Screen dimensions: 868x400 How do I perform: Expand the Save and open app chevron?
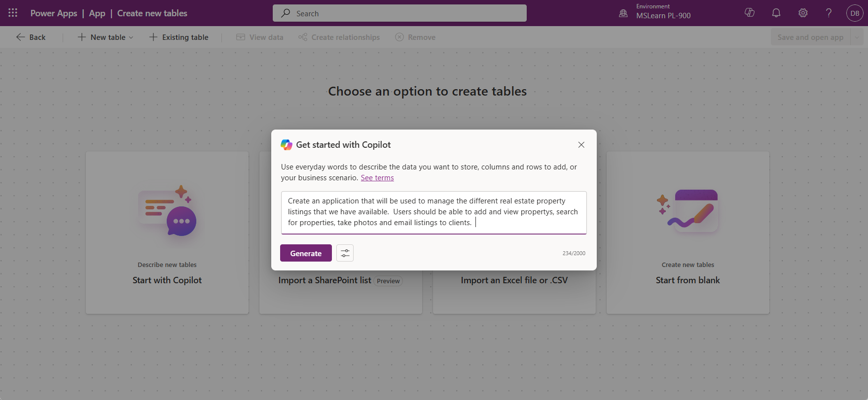(x=857, y=37)
